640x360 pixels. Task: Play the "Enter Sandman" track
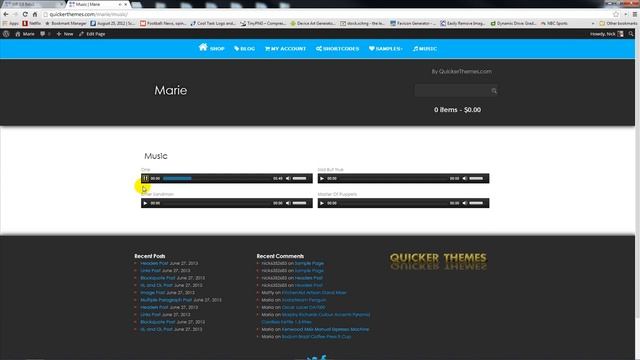pos(145,203)
